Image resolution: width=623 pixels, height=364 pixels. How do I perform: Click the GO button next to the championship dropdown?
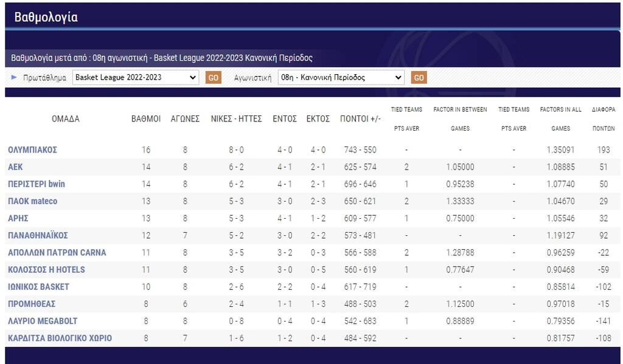click(213, 77)
